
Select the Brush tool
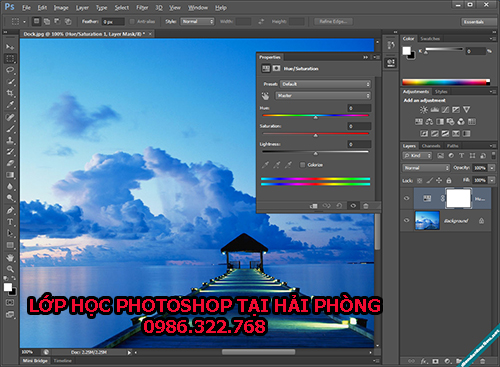10,129
